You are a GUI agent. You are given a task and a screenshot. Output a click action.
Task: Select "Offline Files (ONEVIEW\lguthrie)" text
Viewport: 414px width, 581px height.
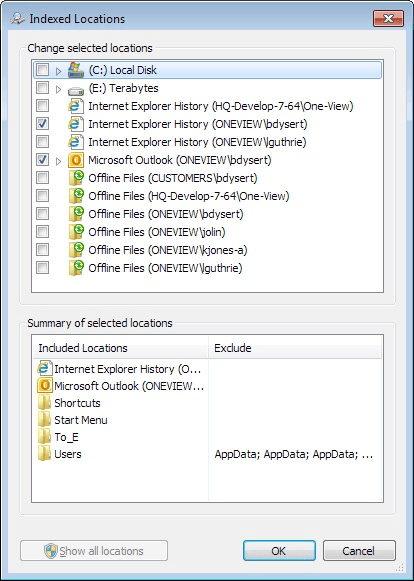[x=165, y=268]
